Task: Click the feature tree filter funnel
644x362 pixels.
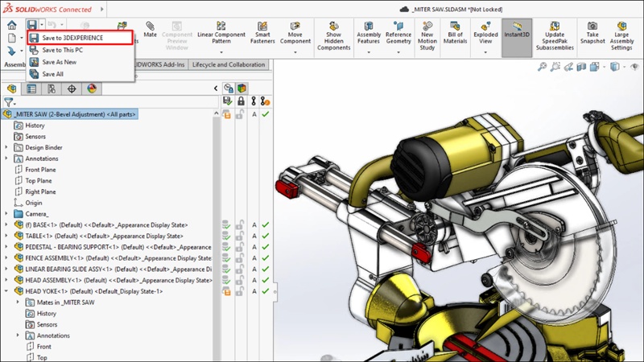Action: pos(8,102)
